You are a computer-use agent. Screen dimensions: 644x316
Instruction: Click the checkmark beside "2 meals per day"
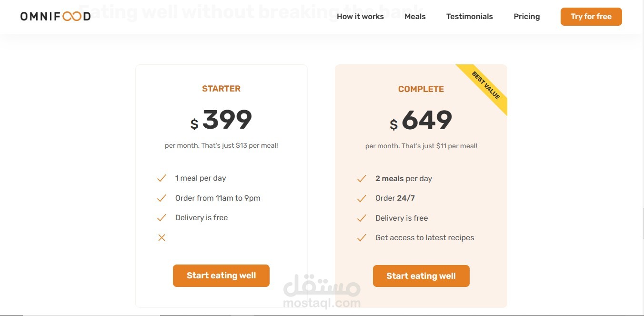click(362, 179)
